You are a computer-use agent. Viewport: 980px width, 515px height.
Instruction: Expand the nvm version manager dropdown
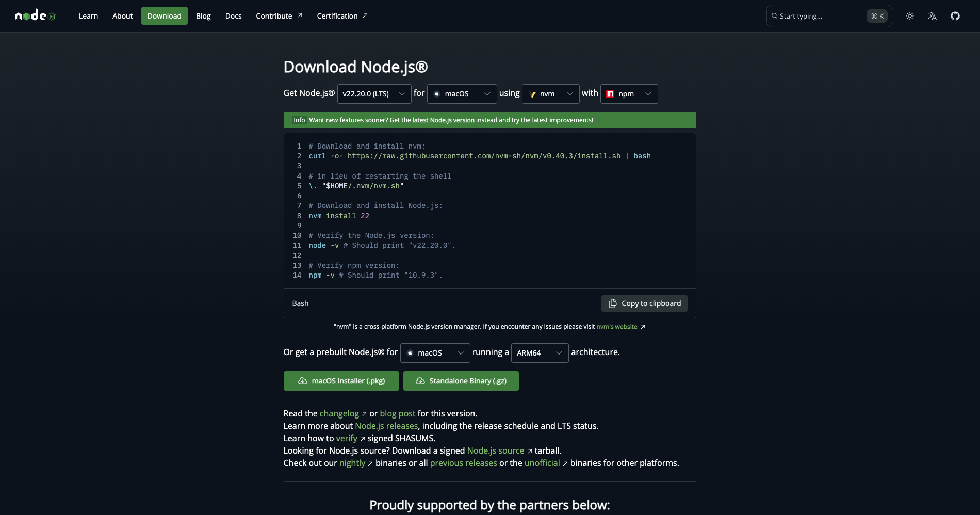pyautogui.click(x=550, y=94)
